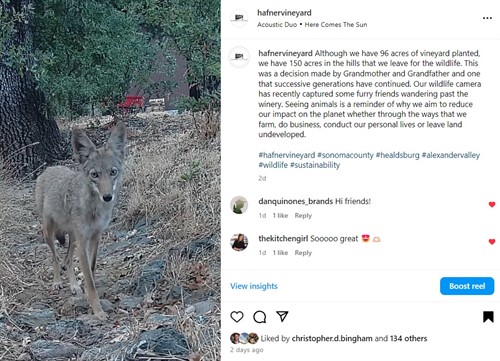500x361 pixels.
Task: Open the #sustainability hashtag
Action: pos(315,165)
